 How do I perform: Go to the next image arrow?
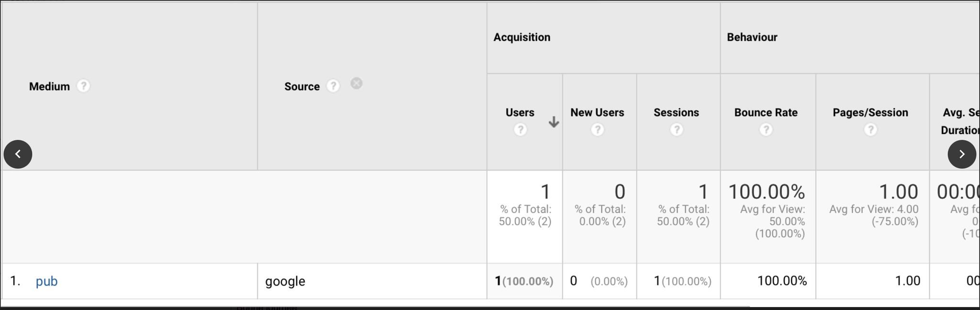tap(962, 154)
